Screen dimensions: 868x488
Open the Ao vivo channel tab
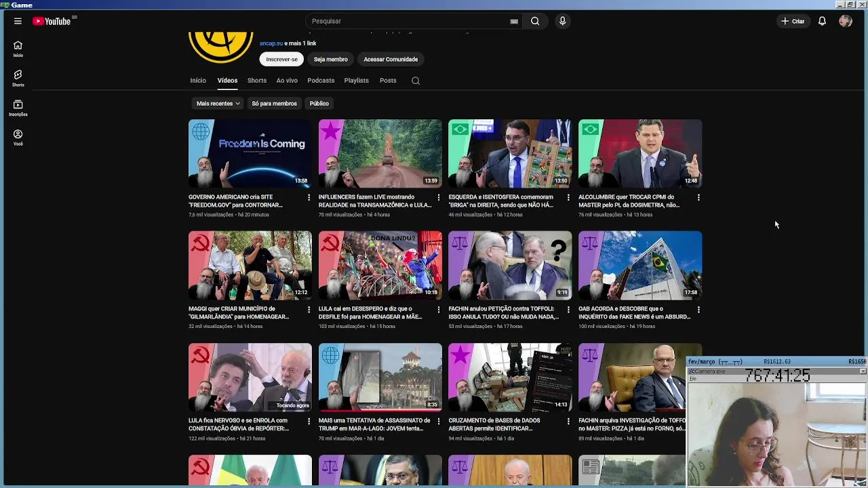pyautogui.click(x=287, y=81)
